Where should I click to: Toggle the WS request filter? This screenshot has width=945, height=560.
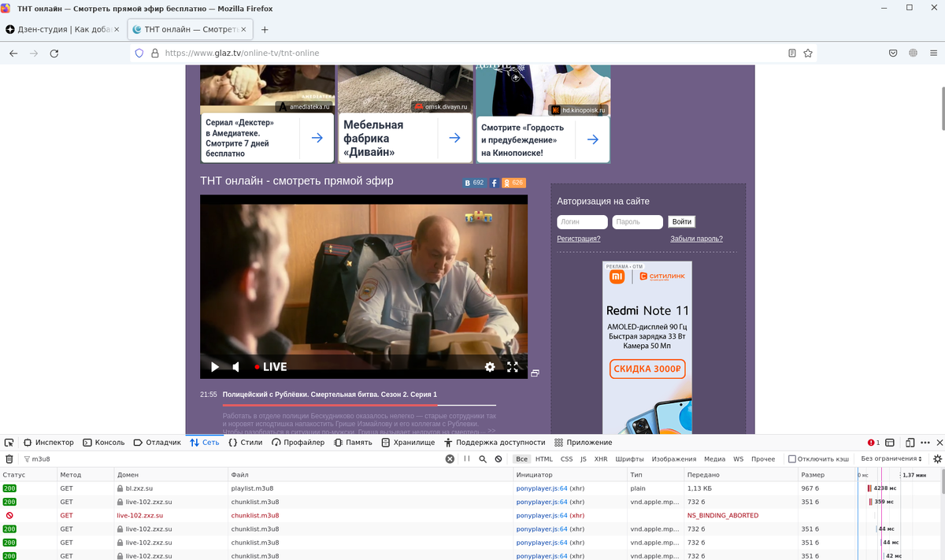[x=738, y=458]
